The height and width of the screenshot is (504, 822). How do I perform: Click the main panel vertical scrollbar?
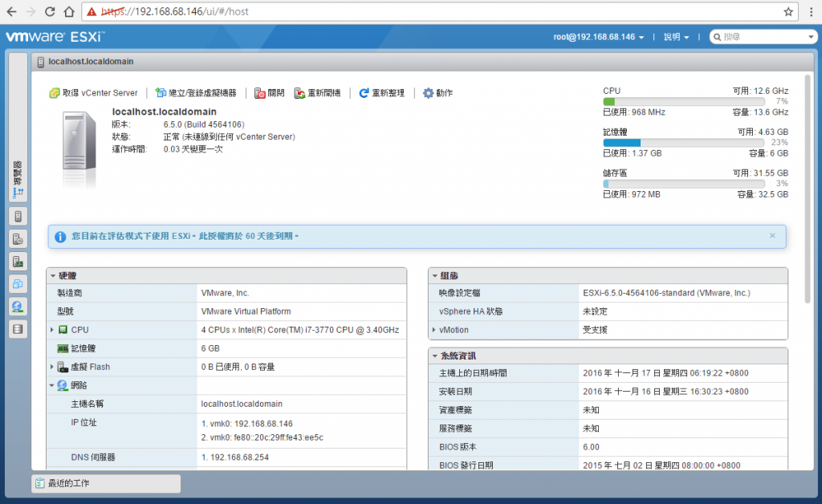tap(808, 189)
